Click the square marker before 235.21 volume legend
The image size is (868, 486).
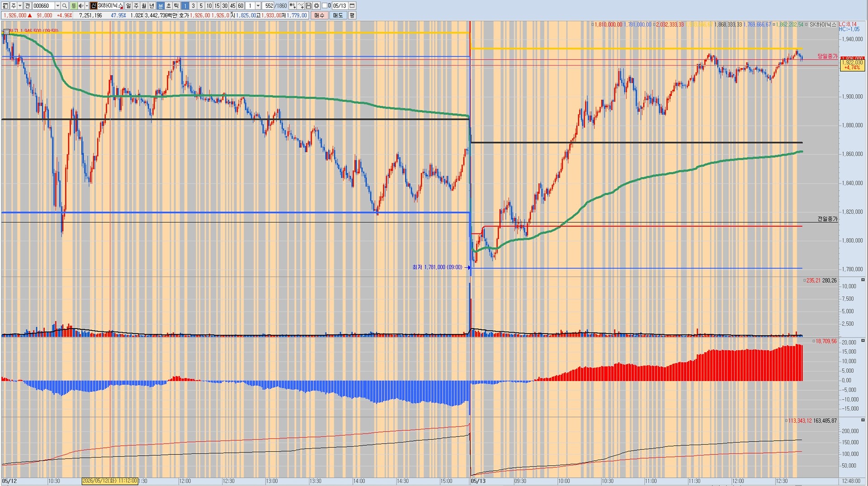point(805,281)
